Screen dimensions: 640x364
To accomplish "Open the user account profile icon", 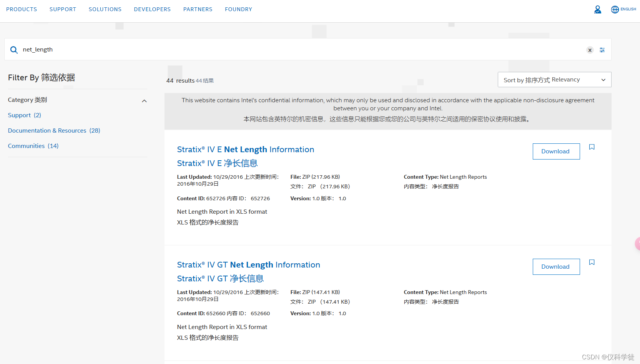I will point(597,9).
